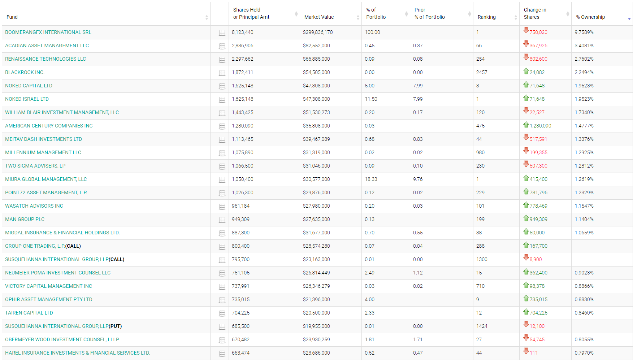This screenshot has height=364, width=633.
Task: Open SUSQUEHANNA INTERNATIONAL GROUP (PUT) link
Action: point(57,326)
